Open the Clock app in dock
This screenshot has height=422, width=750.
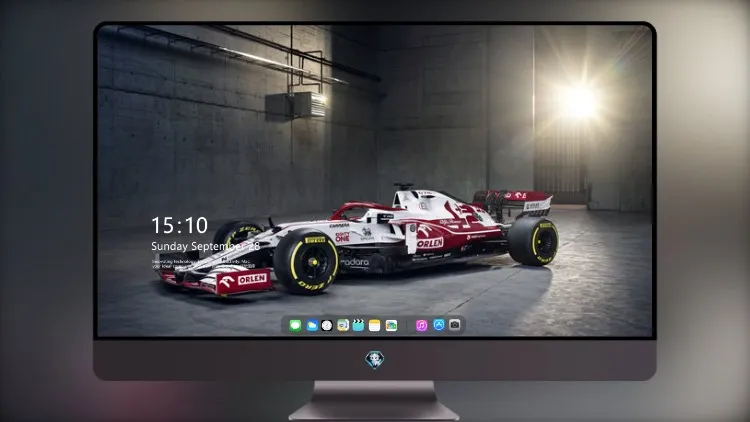pos(327,325)
